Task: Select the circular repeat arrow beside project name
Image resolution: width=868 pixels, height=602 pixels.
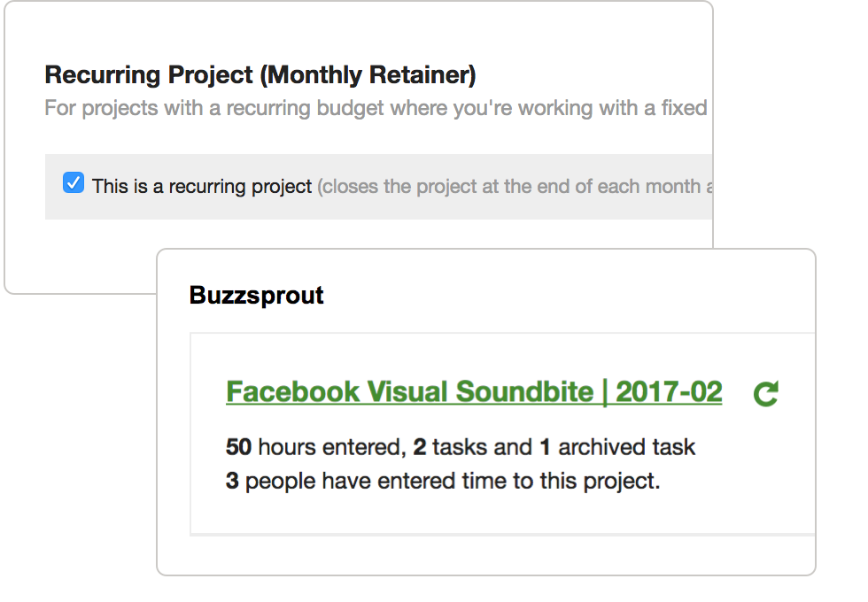Action: pos(764,392)
